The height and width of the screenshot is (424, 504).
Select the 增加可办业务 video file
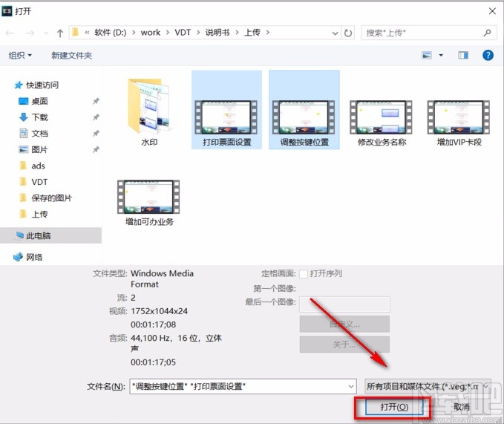(148, 203)
